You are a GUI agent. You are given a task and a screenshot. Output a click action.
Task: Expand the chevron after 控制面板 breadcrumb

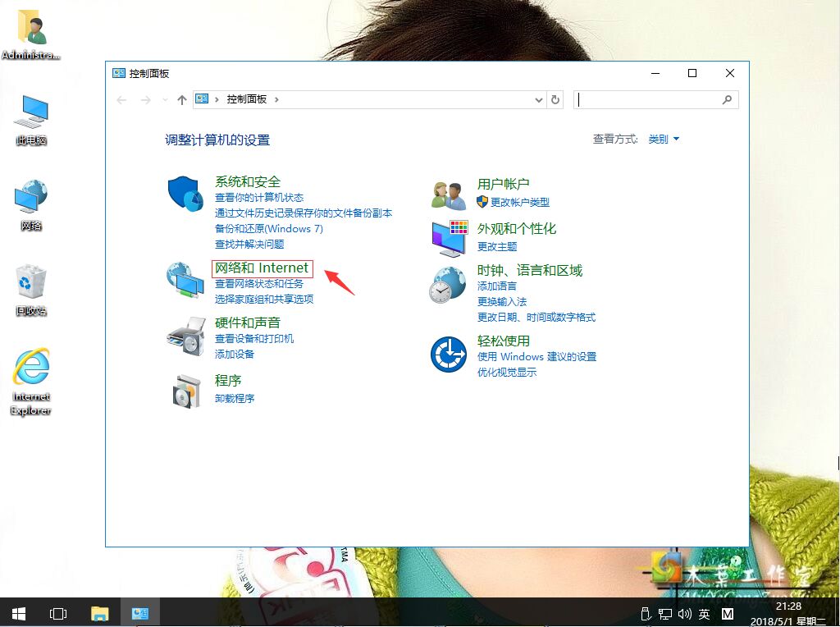276,99
